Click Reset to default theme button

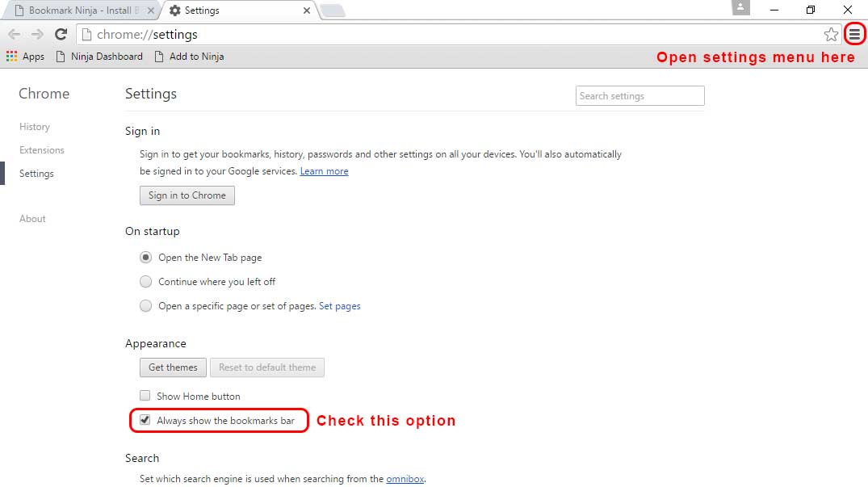tap(266, 367)
